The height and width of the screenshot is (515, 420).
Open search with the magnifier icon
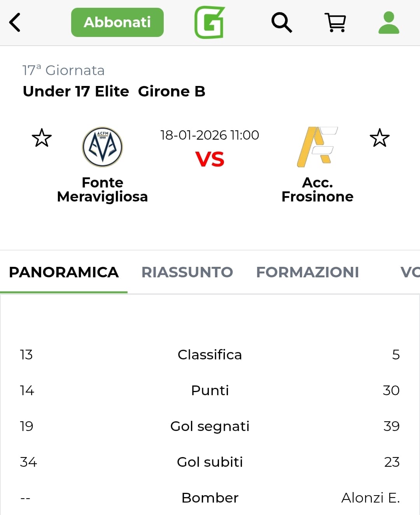pos(281,22)
